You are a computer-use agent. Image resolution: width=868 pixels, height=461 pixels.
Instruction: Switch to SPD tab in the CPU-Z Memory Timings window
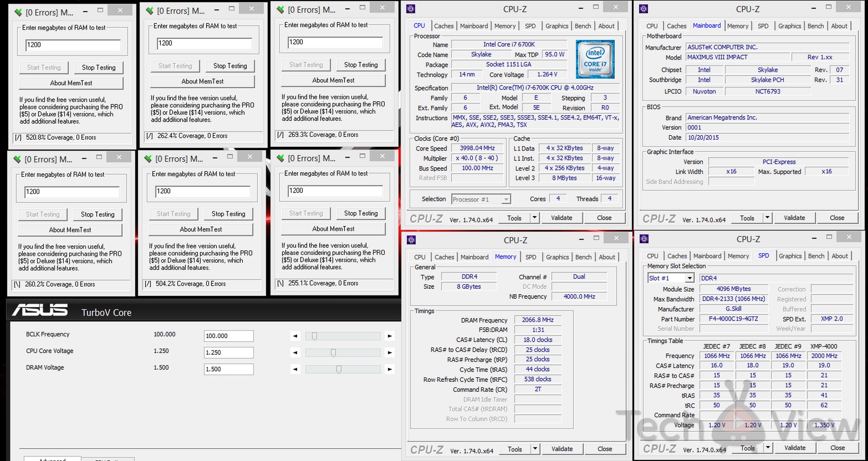click(x=531, y=257)
